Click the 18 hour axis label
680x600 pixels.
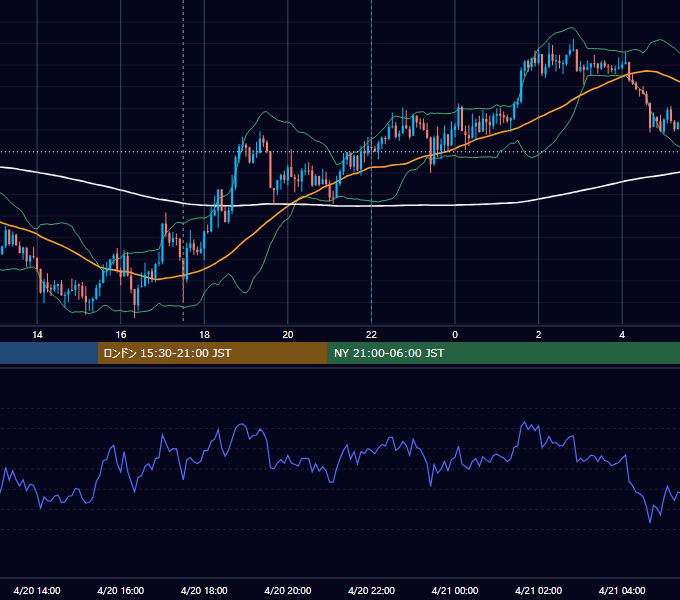pyautogui.click(x=204, y=335)
